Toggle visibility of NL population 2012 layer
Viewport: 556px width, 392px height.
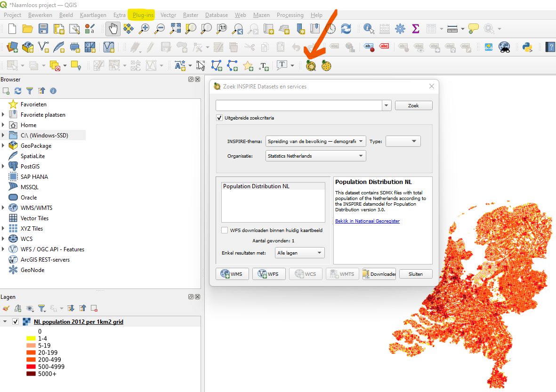[x=15, y=322]
